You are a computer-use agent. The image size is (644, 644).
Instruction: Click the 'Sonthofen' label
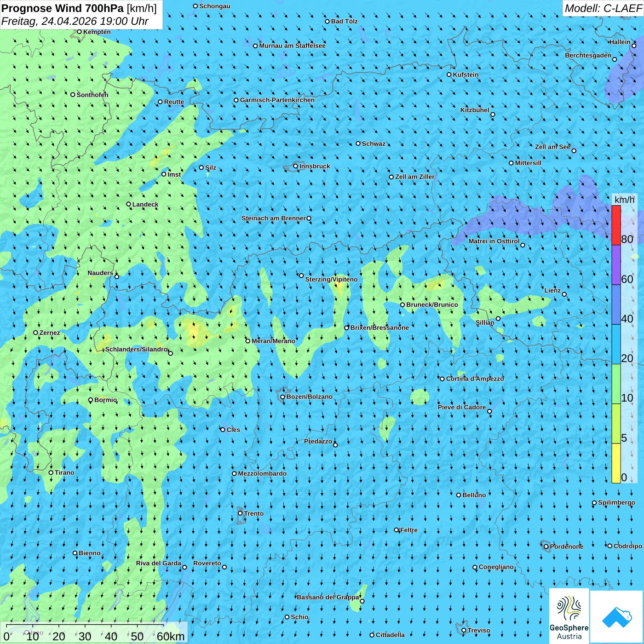click(x=92, y=95)
